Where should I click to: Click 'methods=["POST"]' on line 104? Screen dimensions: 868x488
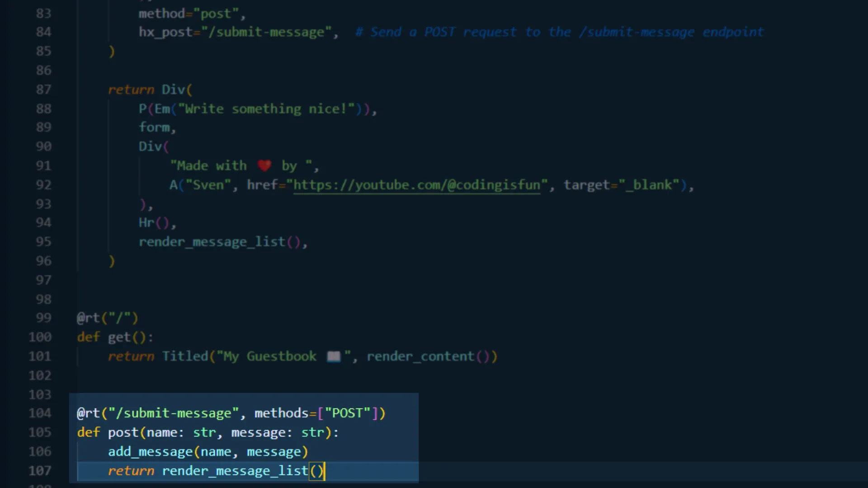[x=316, y=413]
